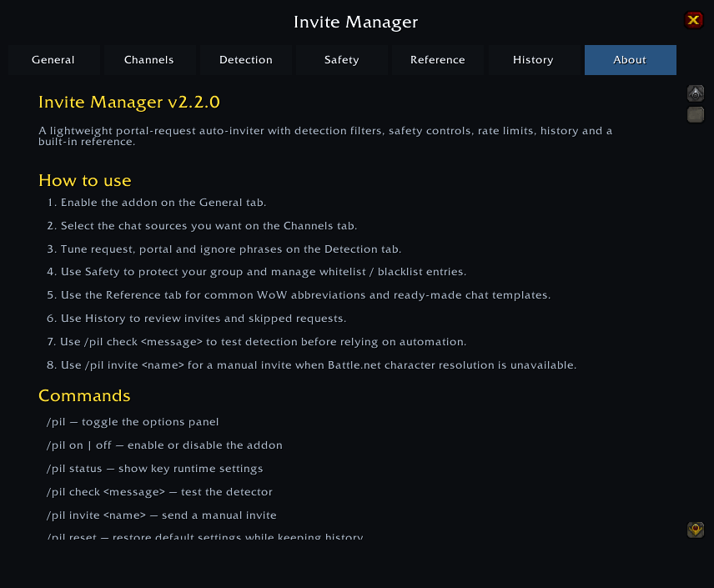Close the Invite Manager panel
714x588 pixels.
point(693,20)
